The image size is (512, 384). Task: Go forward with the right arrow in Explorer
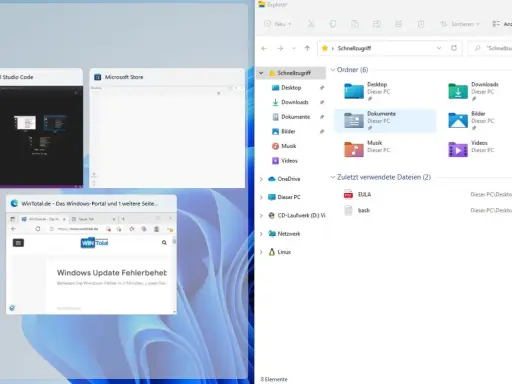pos(280,48)
